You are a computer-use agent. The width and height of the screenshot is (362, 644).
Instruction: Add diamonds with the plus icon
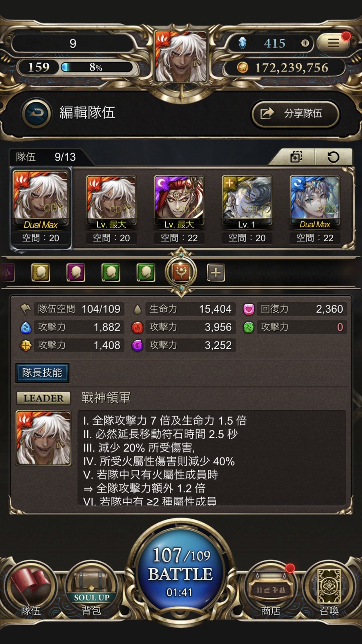pyautogui.click(x=305, y=43)
